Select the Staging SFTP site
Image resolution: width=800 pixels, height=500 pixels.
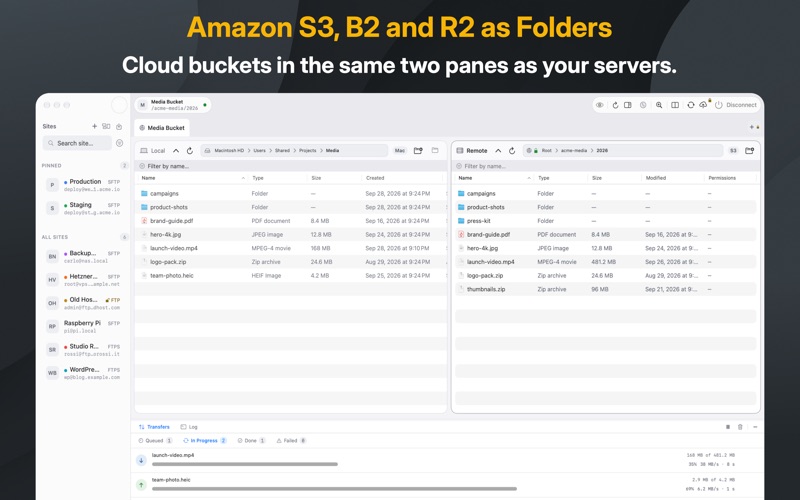click(84, 208)
